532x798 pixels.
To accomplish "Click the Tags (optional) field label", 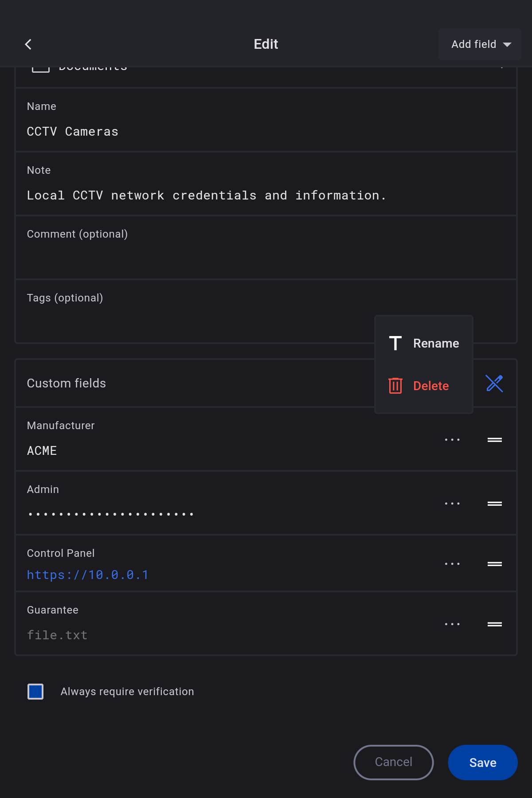I will click(65, 298).
